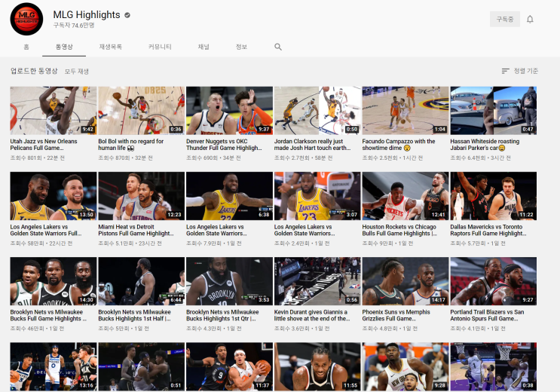The image size is (560, 392).
Task: Open the 11:55 video thumbnail in bottom row
Action: 317,366
